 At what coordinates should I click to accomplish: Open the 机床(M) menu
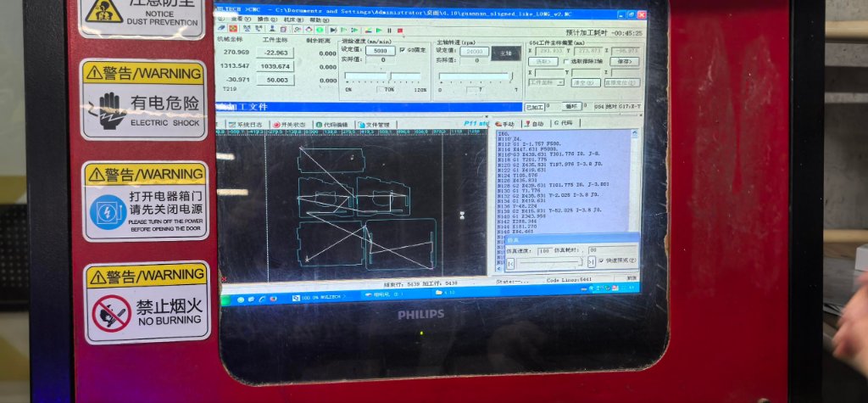point(294,20)
